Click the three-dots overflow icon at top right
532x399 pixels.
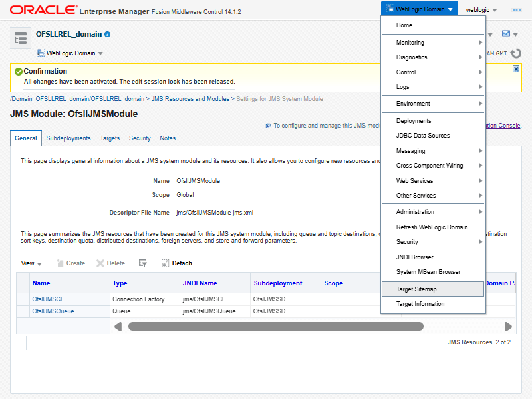(x=516, y=10)
